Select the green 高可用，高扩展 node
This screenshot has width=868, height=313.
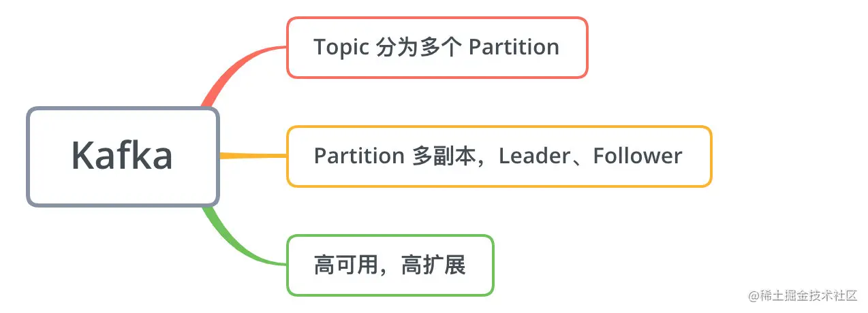click(x=390, y=265)
